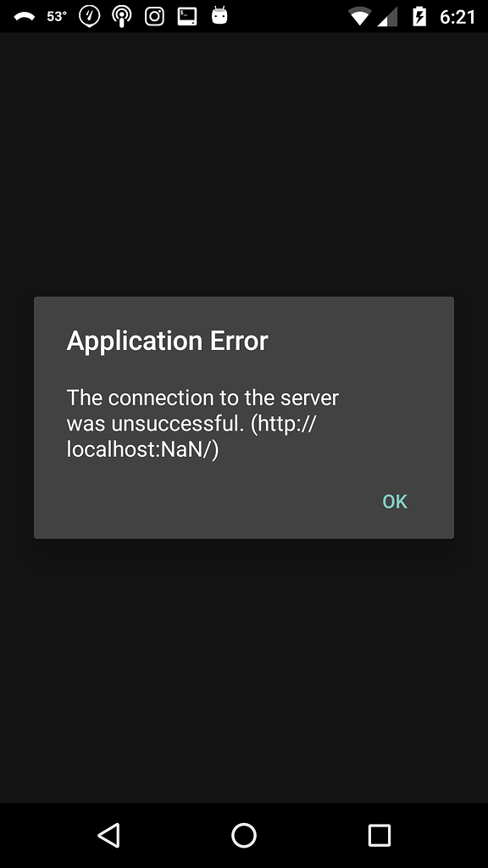Screen dimensions: 488x868
Task: Tap the circular Home navigation button
Action: (x=243, y=835)
